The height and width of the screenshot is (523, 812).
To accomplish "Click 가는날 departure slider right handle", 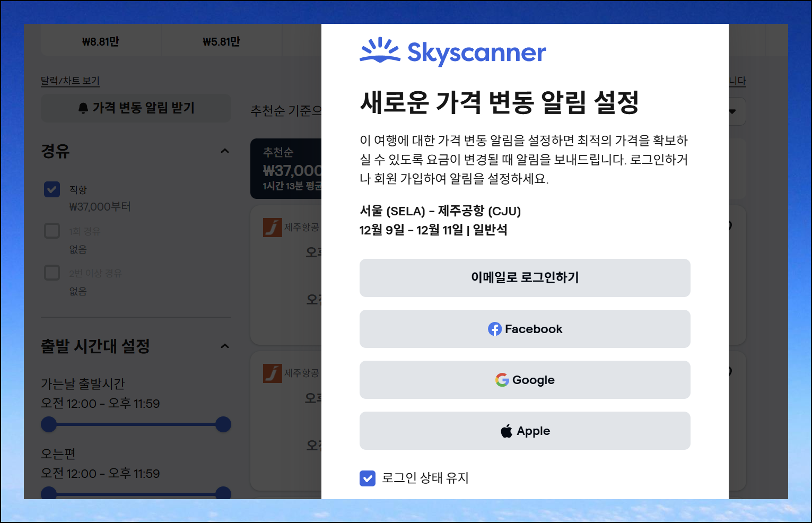I will pyautogui.click(x=223, y=424).
